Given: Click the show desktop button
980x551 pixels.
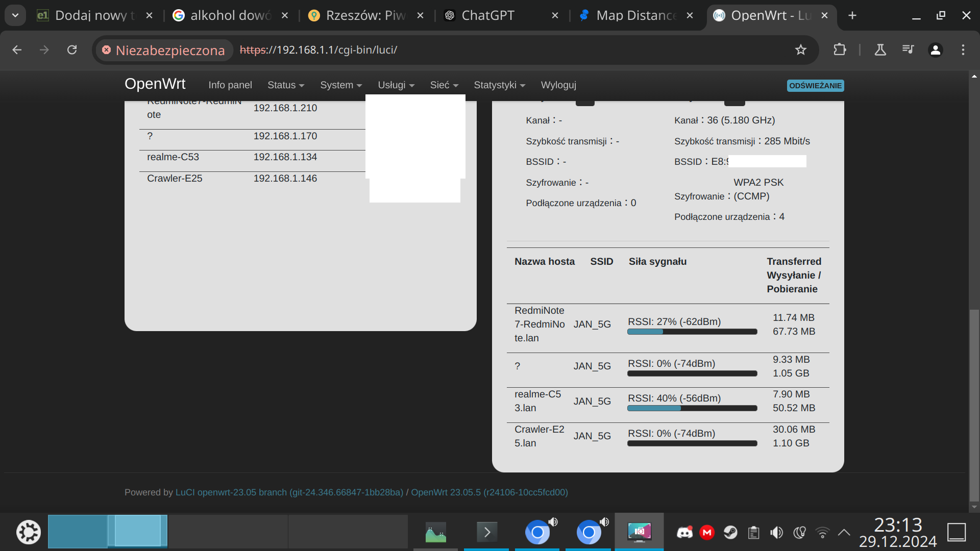Looking at the screenshot, I should click(957, 532).
